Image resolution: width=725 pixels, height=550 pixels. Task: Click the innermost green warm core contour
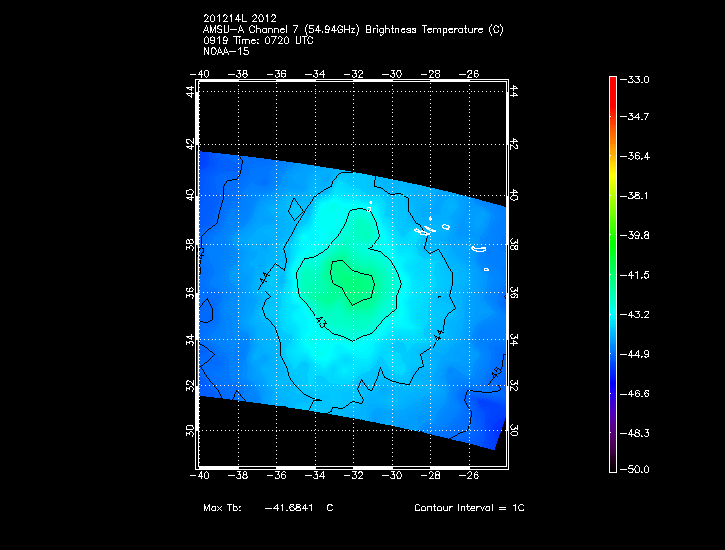pos(354,281)
